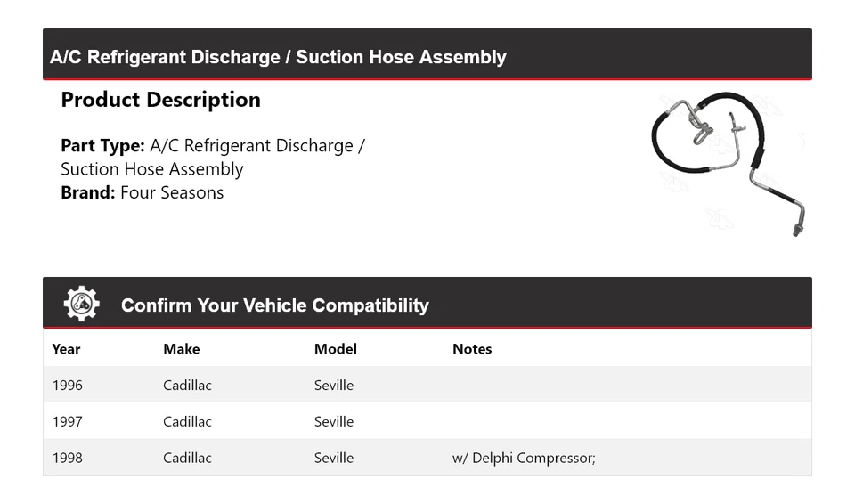Select the 1997 year cell
855x504 pixels.
67,422
